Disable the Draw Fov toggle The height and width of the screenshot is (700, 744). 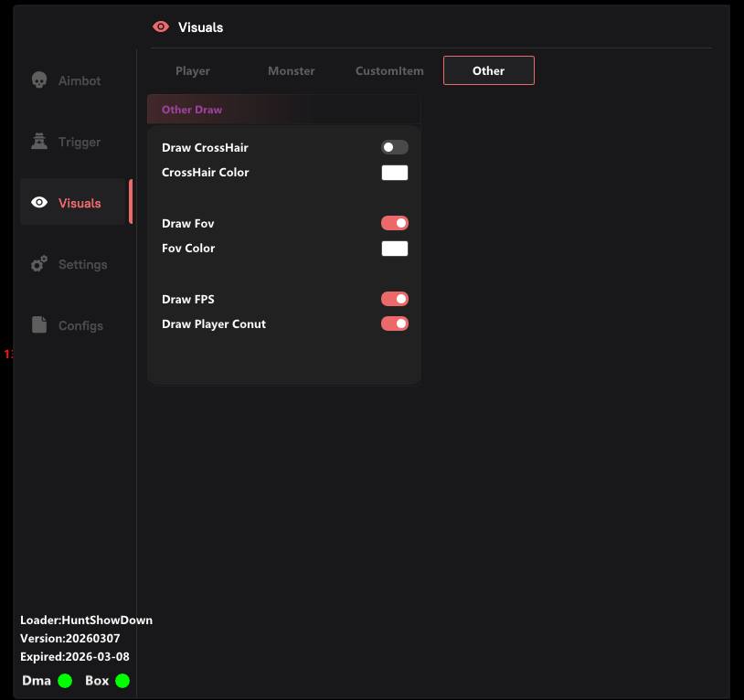395,223
